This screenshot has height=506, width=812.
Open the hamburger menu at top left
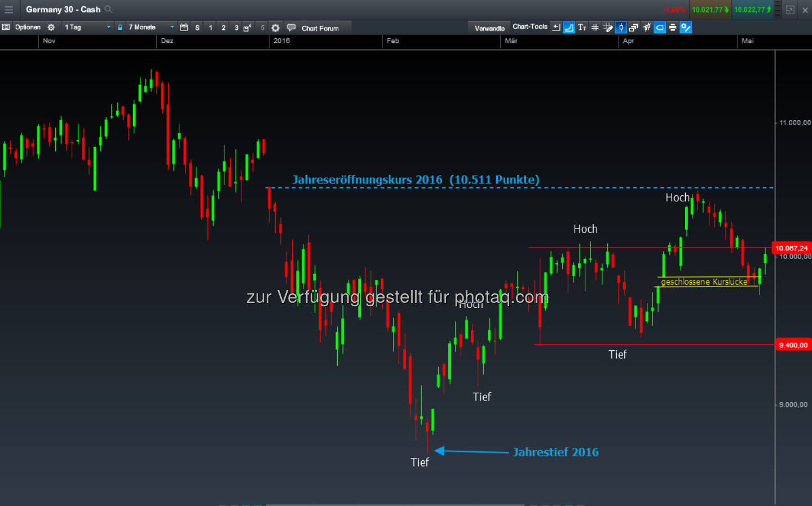[8, 10]
